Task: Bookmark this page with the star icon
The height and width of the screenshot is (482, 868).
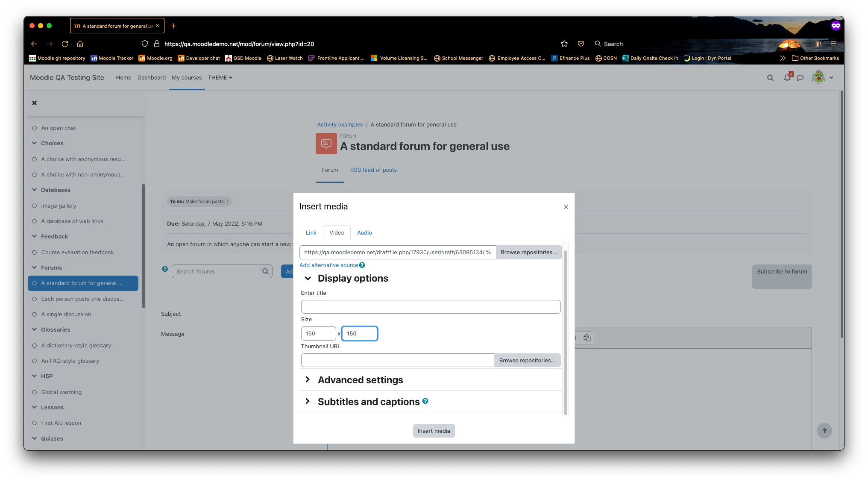Action: [564, 44]
